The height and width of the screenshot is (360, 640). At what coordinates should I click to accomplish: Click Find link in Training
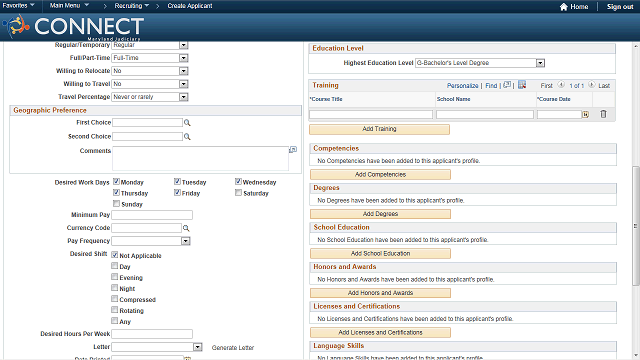[x=491, y=85]
